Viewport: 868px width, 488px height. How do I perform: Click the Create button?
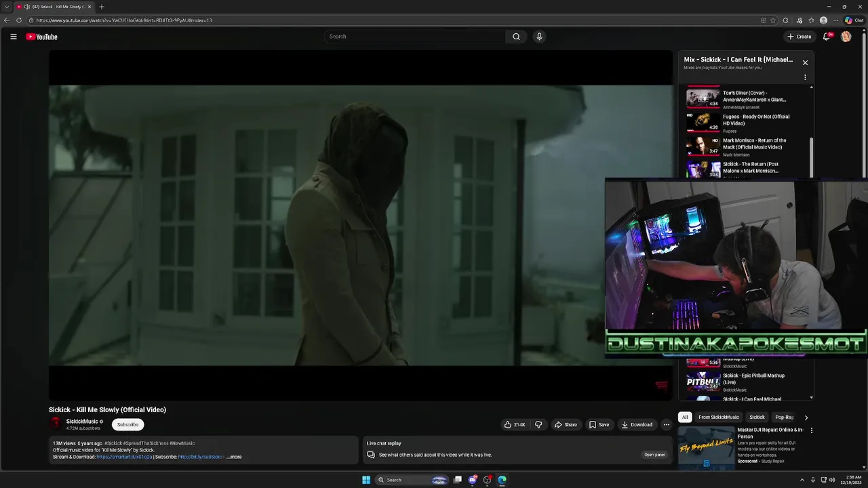coord(800,37)
